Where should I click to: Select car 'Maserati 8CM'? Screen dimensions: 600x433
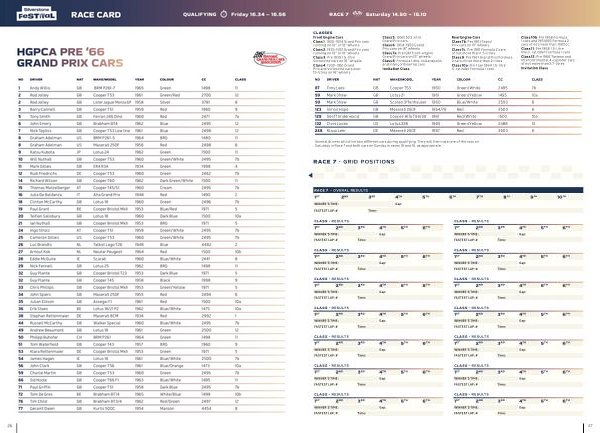(x=106, y=316)
